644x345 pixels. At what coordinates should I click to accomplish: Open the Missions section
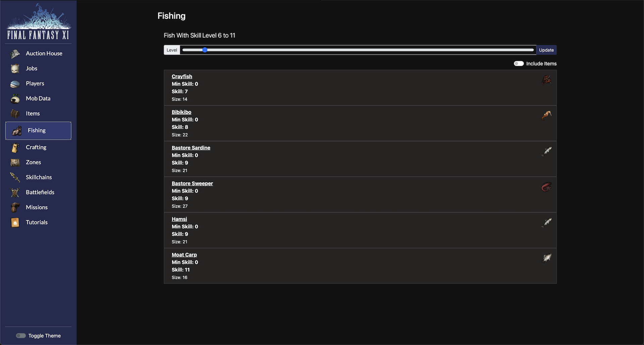[x=37, y=208]
